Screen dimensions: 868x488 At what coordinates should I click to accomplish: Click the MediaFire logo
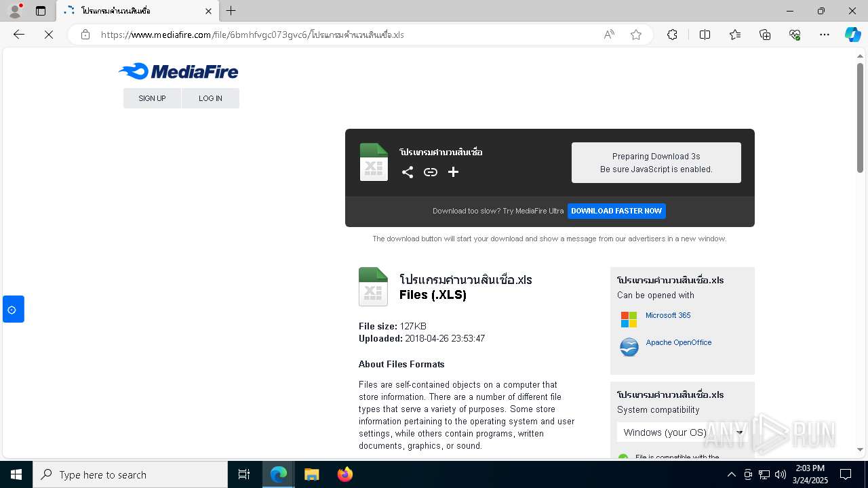[178, 71]
